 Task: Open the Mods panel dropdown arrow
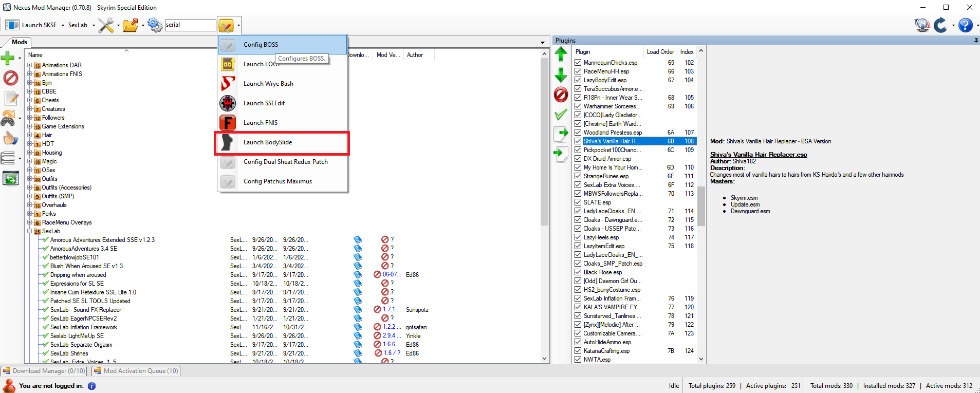click(543, 43)
